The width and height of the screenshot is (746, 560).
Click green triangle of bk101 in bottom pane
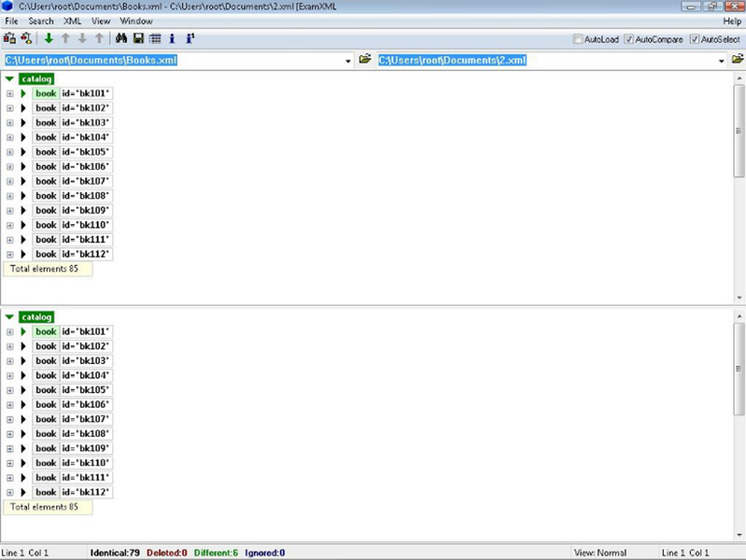22,331
